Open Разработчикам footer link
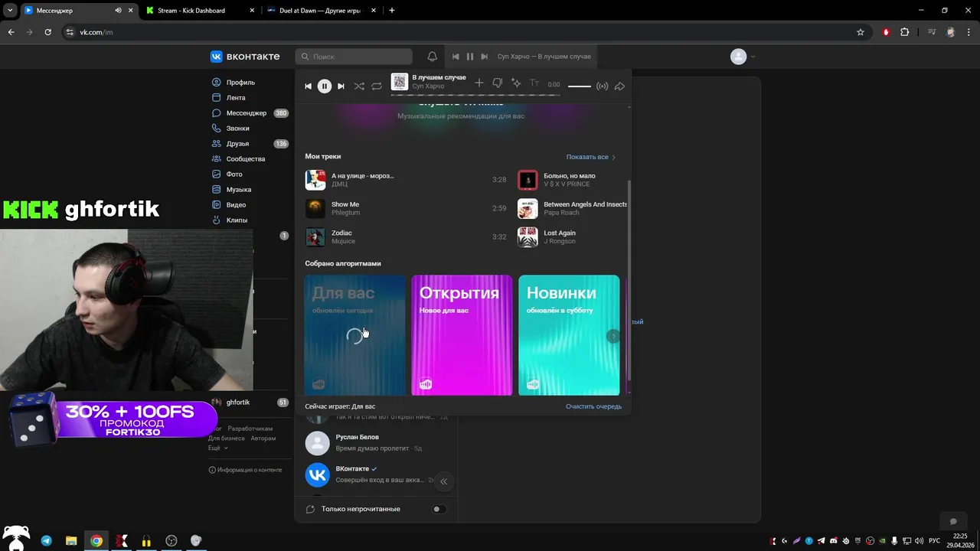Image resolution: width=980 pixels, height=551 pixels. point(250,429)
